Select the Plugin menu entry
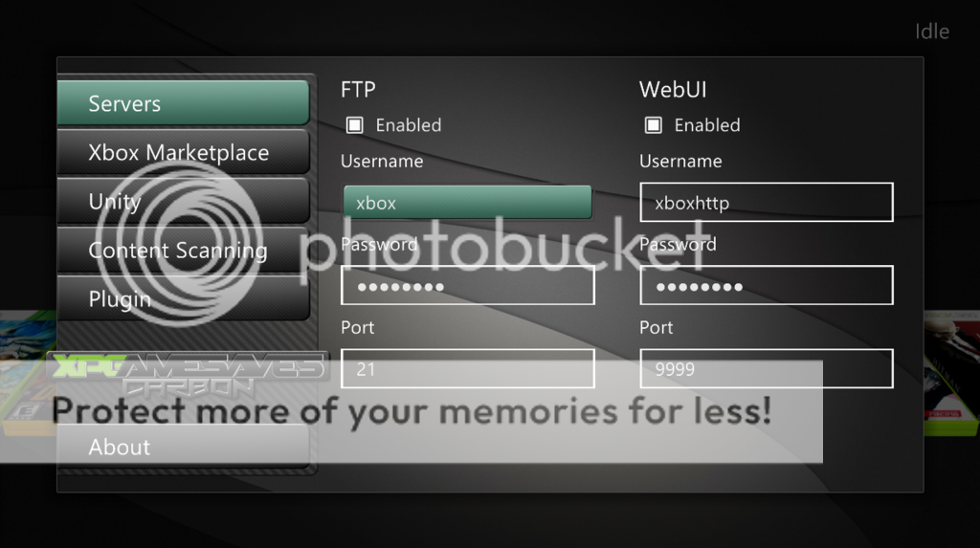This screenshot has height=548, width=980. click(183, 298)
